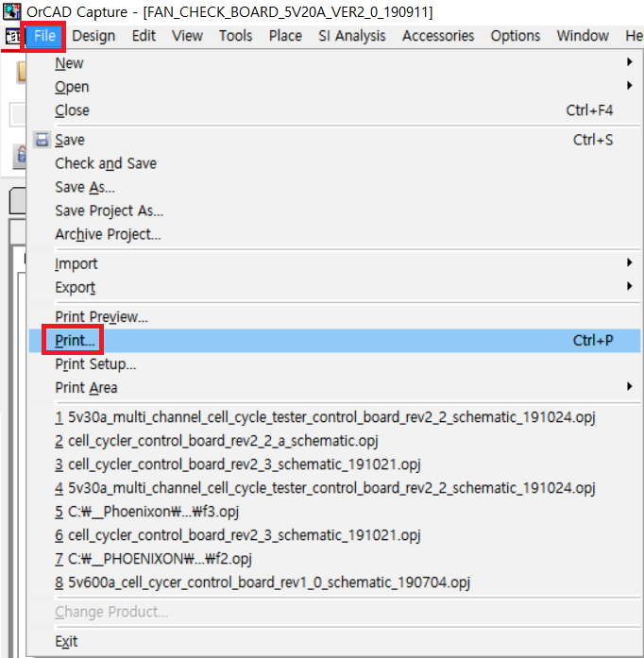Expand the Export submenu
Screen dimensions: 644x658
(x=334, y=287)
